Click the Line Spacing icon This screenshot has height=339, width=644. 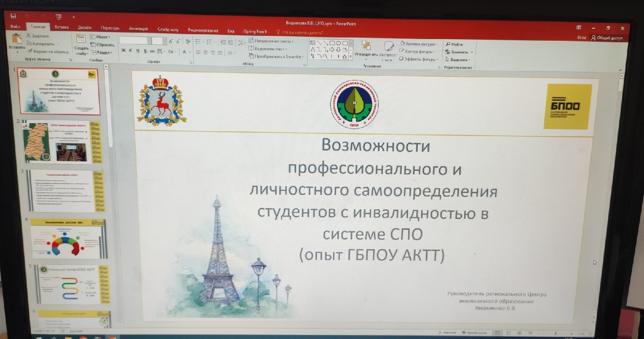tap(240, 43)
